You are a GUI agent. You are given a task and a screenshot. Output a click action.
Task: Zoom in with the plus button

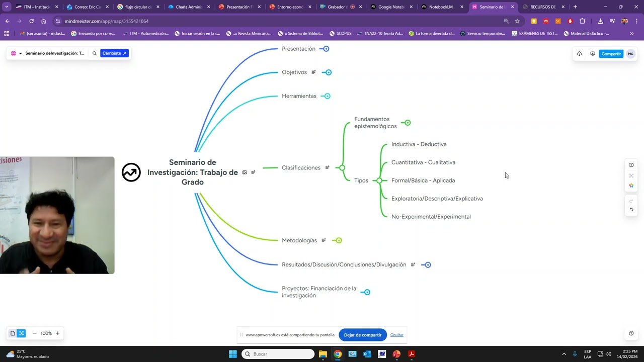click(57, 333)
